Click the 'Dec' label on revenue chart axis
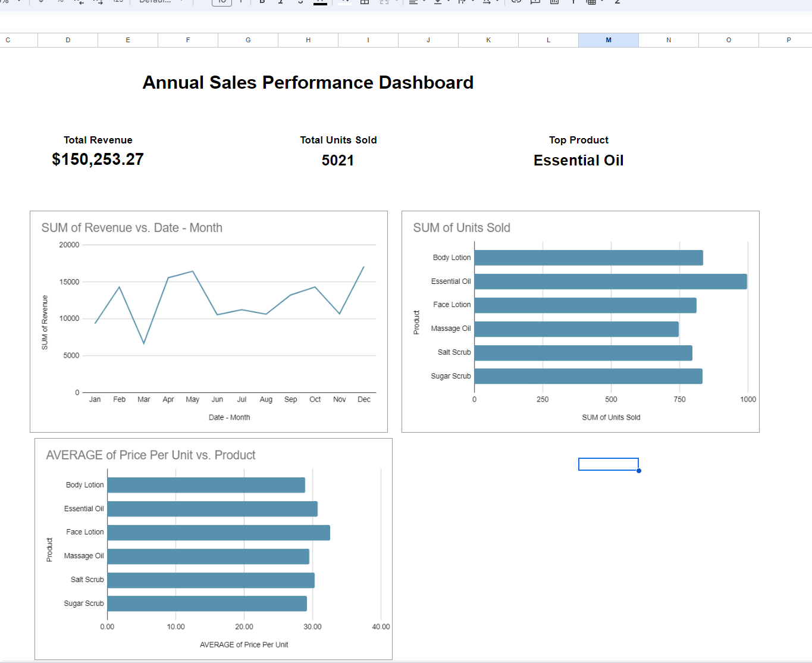This screenshot has height=663, width=812. [363, 399]
